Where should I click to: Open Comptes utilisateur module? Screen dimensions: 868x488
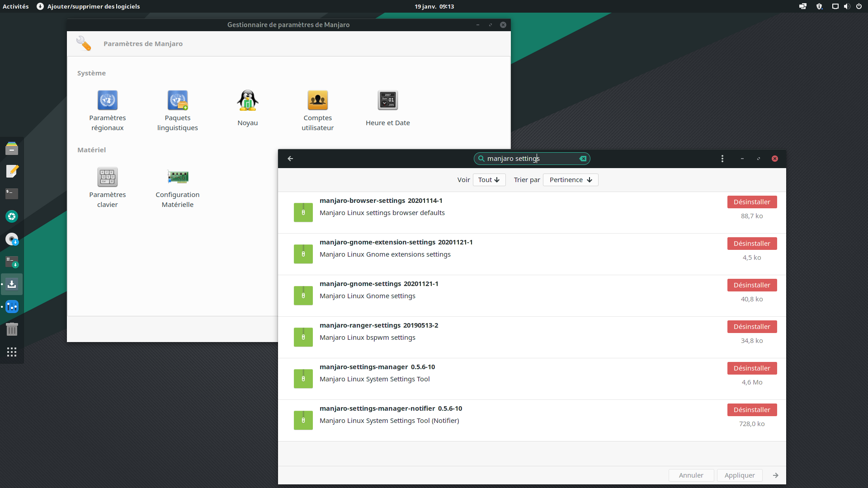coord(318,111)
